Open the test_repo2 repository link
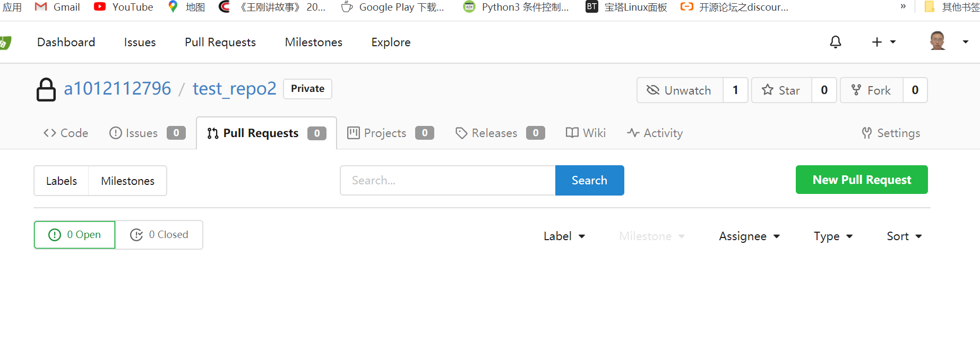Viewport: 980px width, 356px height. coord(235,89)
